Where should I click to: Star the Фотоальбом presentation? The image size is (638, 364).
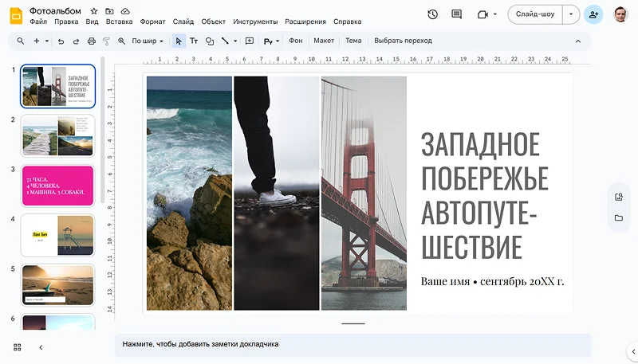click(x=93, y=11)
